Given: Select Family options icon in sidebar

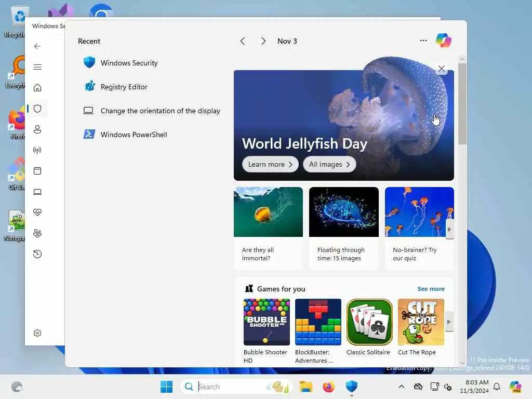Looking at the screenshot, I should pyautogui.click(x=37, y=233).
